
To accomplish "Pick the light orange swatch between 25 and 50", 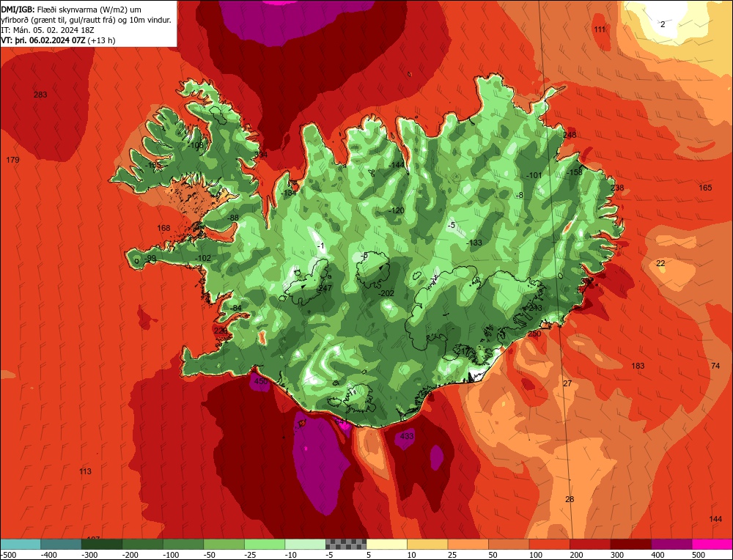I will 468,544.
